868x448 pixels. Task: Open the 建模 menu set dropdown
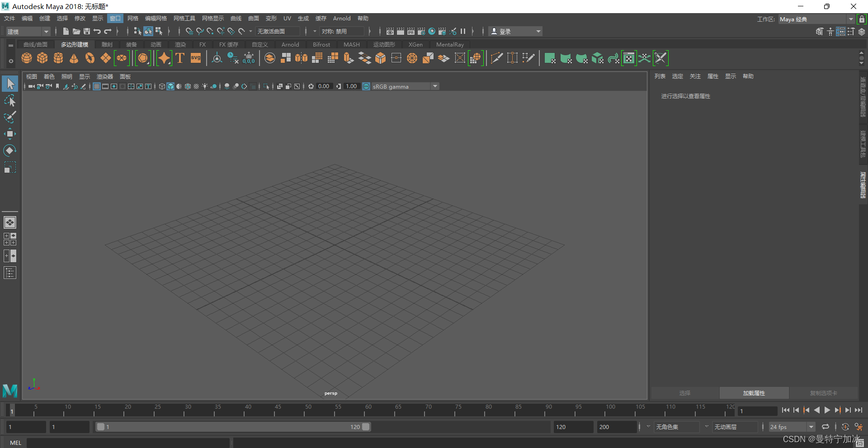point(46,31)
